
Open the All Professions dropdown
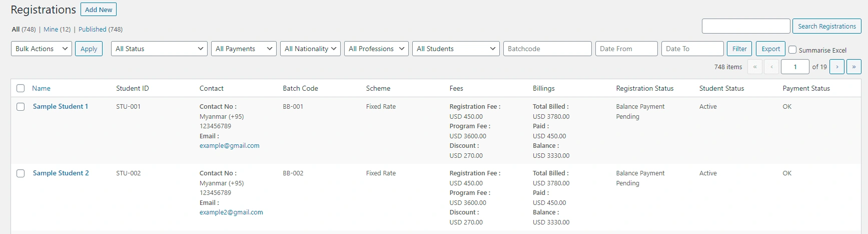[x=376, y=49]
